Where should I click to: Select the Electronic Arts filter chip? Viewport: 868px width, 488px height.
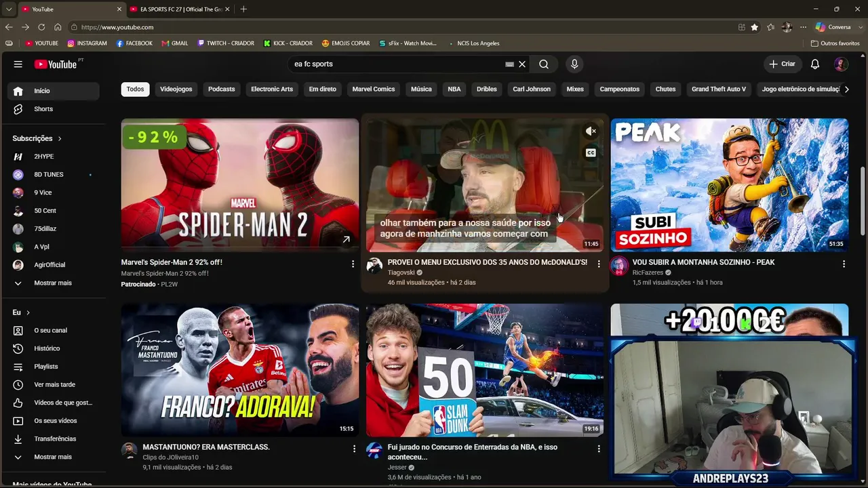pos(272,89)
